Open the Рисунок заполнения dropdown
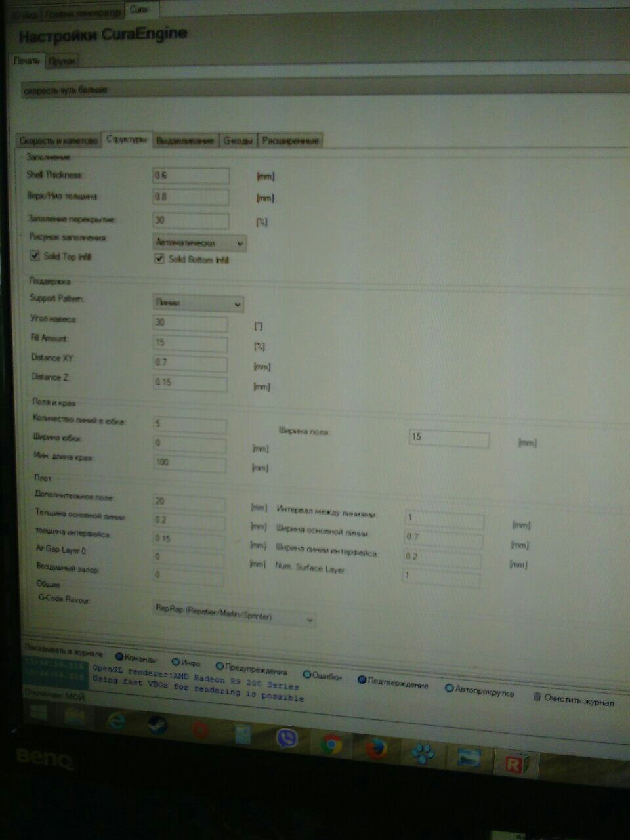This screenshot has width=630, height=840. point(199,243)
